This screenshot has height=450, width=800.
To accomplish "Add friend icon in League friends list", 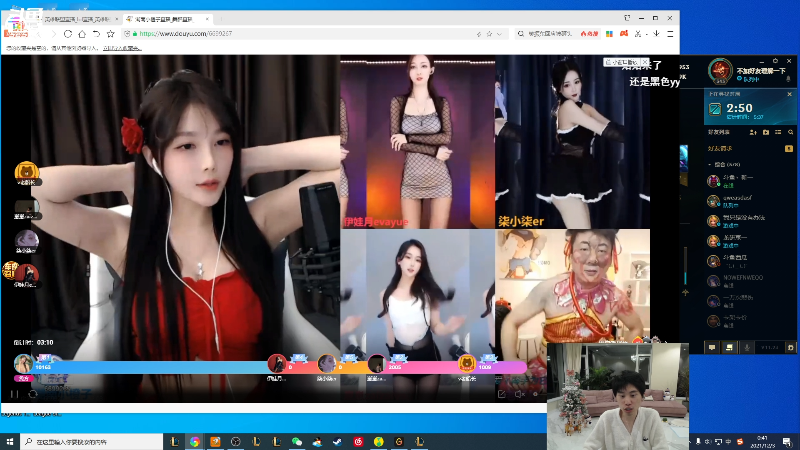I will (753, 133).
